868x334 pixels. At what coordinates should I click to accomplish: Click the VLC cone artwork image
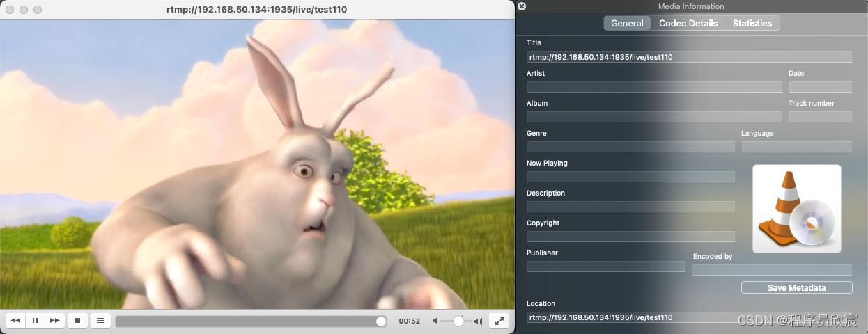796,209
